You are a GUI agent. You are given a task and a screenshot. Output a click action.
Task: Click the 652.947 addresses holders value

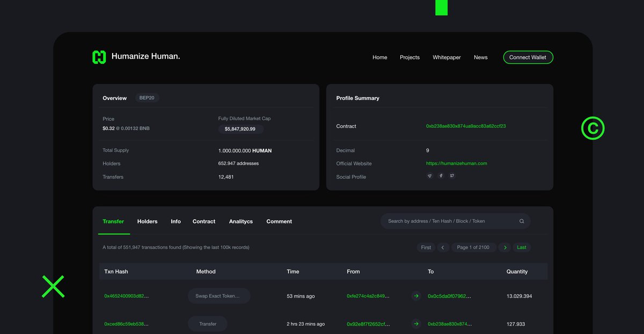pyautogui.click(x=239, y=163)
